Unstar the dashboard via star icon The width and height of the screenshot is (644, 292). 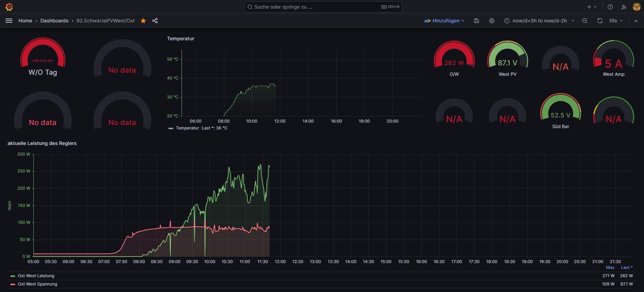tap(143, 21)
